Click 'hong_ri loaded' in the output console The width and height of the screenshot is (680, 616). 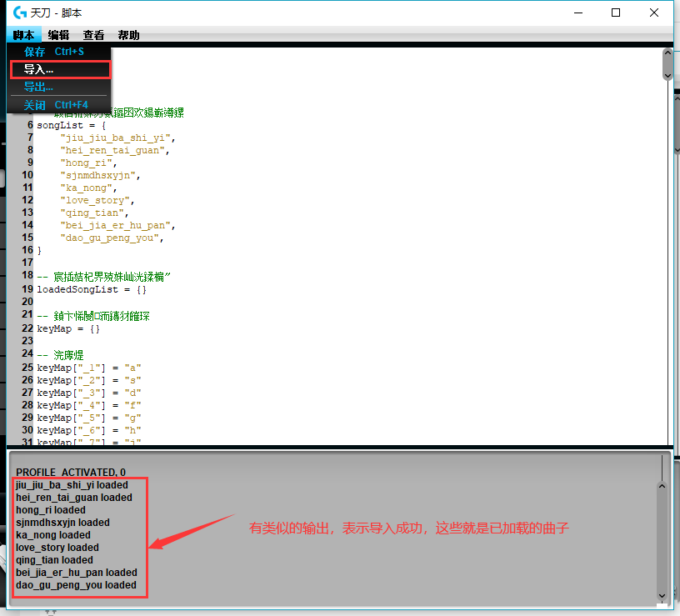[x=51, y=510]
